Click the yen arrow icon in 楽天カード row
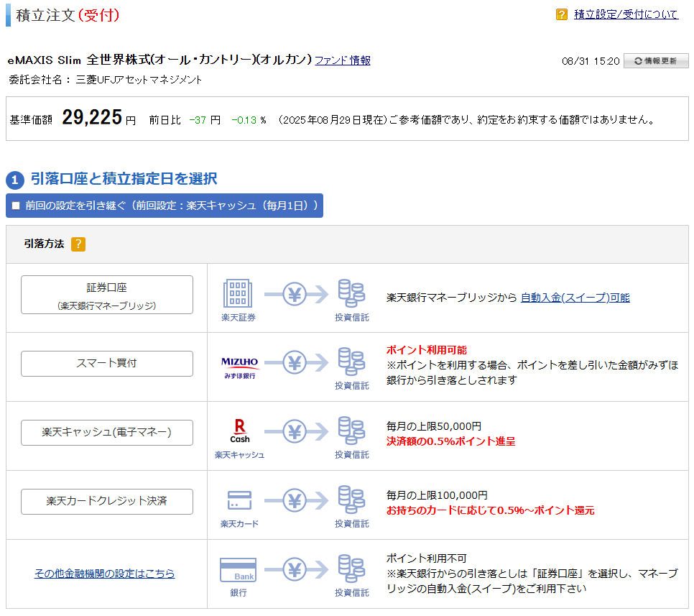Screen dimensions: 694x616 coord(297,501)
